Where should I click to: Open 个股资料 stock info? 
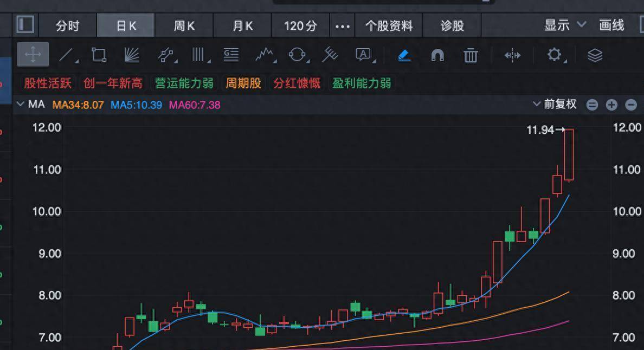(389, 26)
